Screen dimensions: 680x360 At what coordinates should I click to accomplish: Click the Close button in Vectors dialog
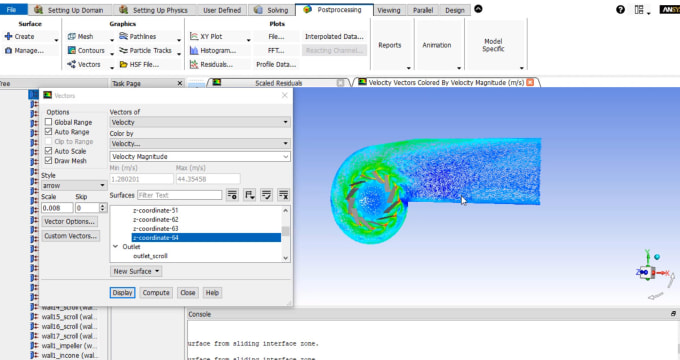(188, 293)
